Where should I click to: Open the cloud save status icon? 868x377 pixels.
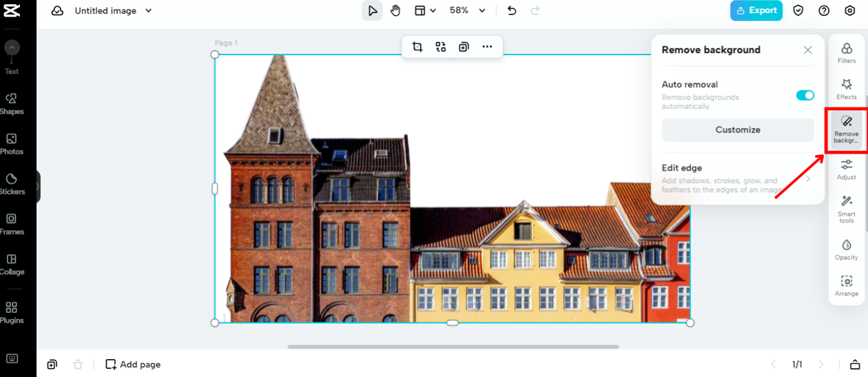[x=57, y=11]
